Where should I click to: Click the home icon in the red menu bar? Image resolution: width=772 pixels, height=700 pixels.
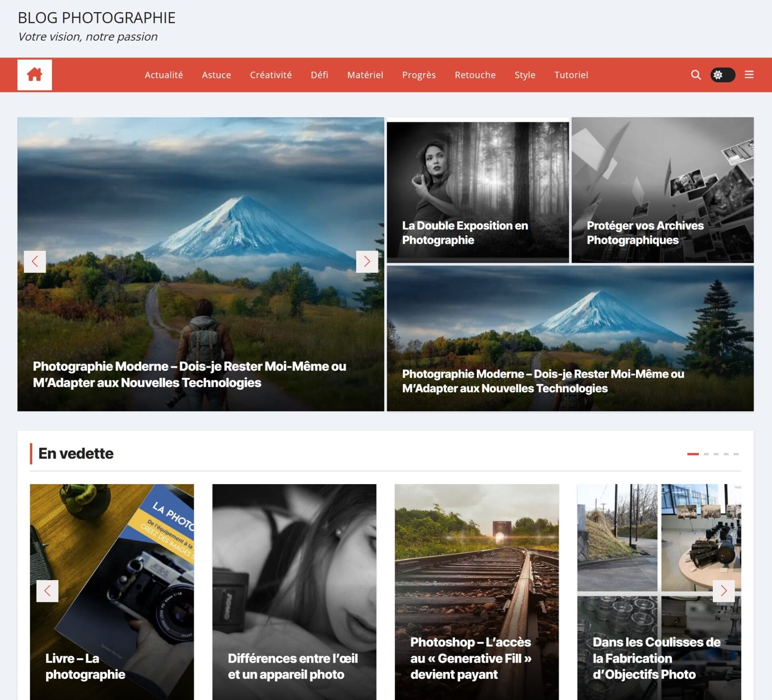coord(35,75)
